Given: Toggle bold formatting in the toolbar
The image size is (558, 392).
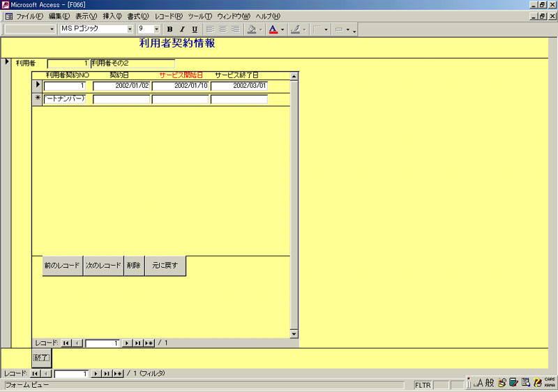Looking at the screenshot, I should point(169,29).
